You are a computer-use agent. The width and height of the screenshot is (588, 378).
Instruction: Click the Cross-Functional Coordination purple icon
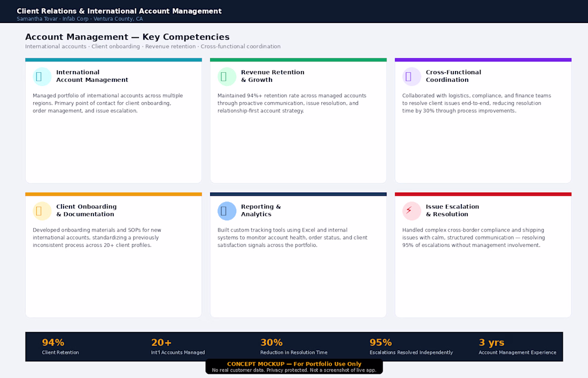point(412,76)
